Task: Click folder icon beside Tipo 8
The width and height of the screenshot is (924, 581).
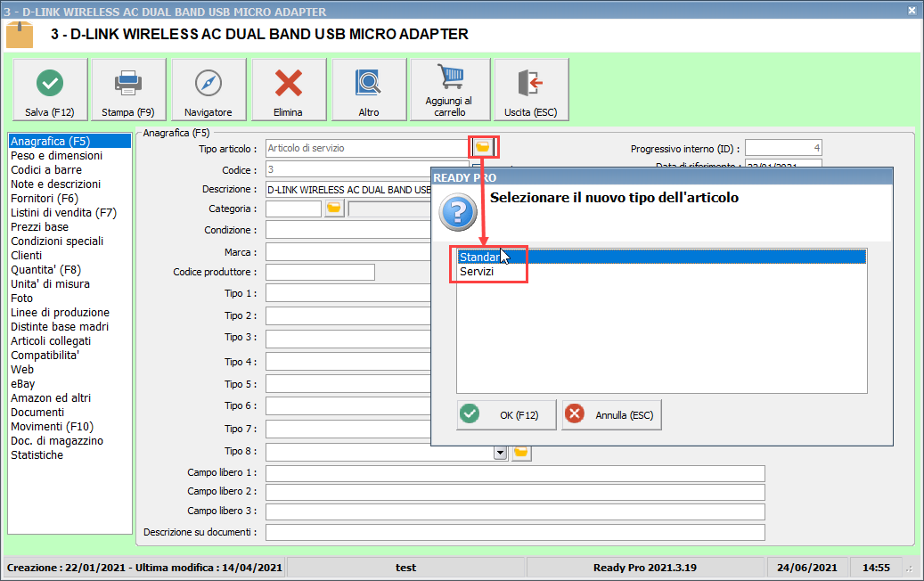Action: point(521,452)
